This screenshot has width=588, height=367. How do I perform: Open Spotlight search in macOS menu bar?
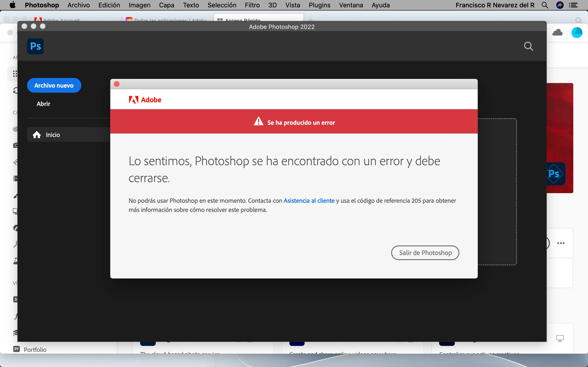click(x=545, y=5)
